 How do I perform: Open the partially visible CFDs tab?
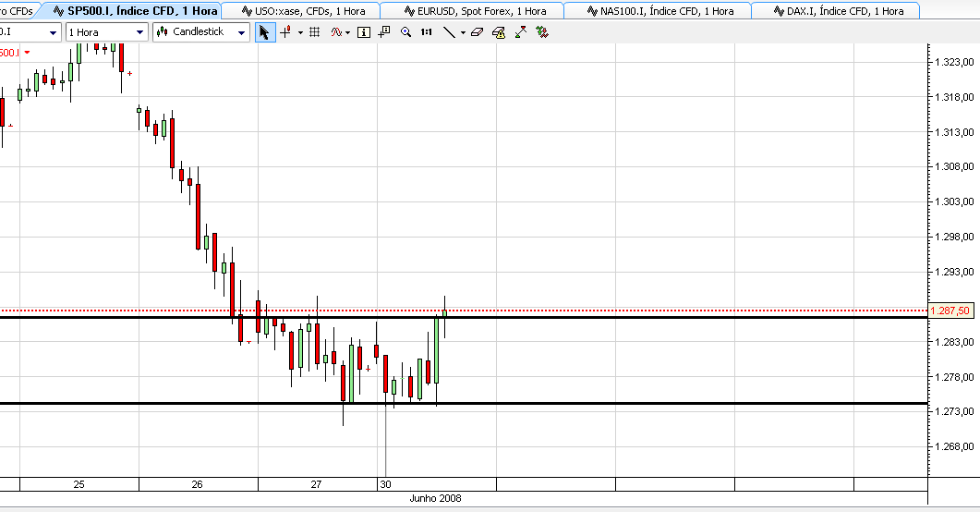pyautogui.click(x=18, y=10)
